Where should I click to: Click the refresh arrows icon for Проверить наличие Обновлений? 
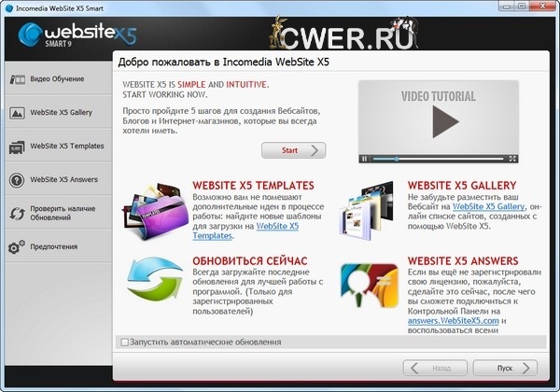[17, 213]
